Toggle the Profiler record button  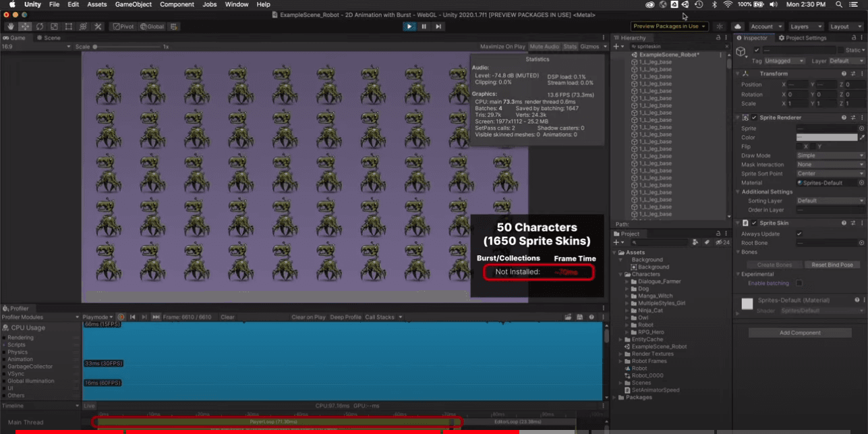pos(121,317)
